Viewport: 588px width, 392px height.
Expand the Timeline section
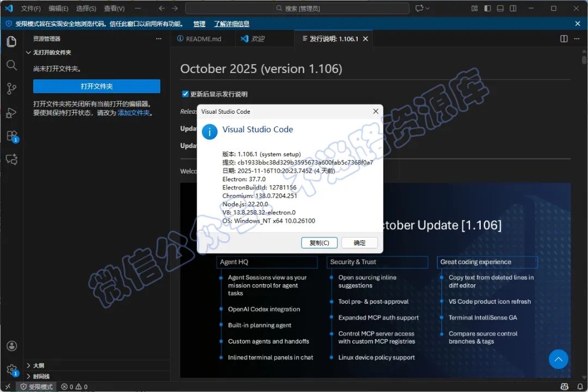(38, 376)
